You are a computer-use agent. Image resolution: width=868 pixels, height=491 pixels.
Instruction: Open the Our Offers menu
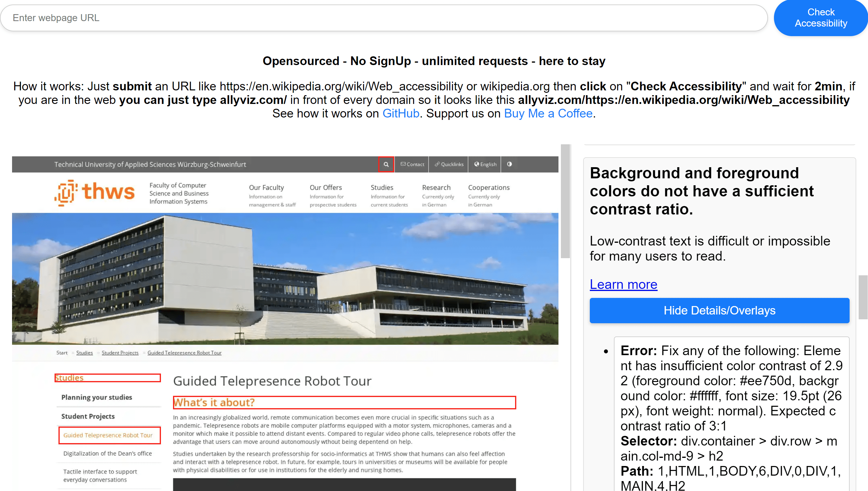tap(325, 187)
